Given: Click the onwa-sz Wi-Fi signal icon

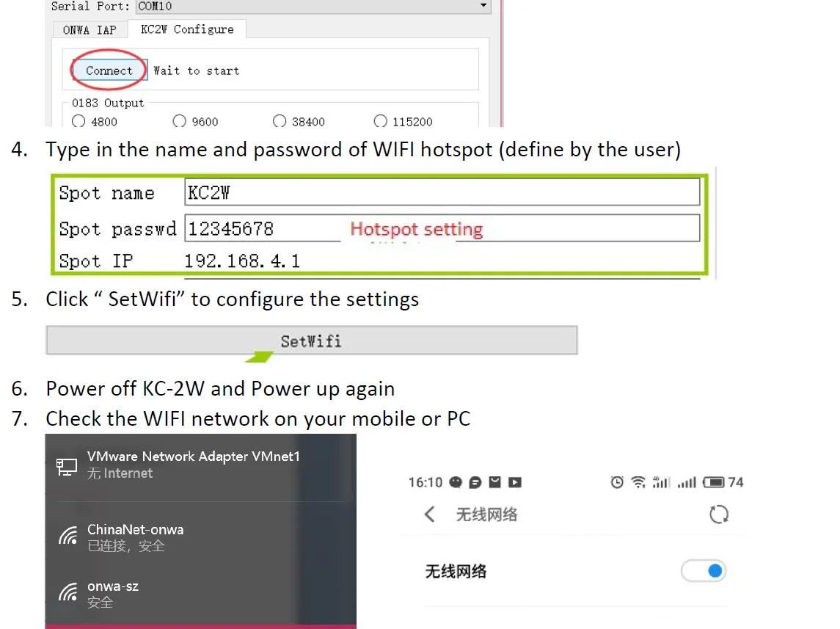Looking at the screenshot, I should [68, 592].
